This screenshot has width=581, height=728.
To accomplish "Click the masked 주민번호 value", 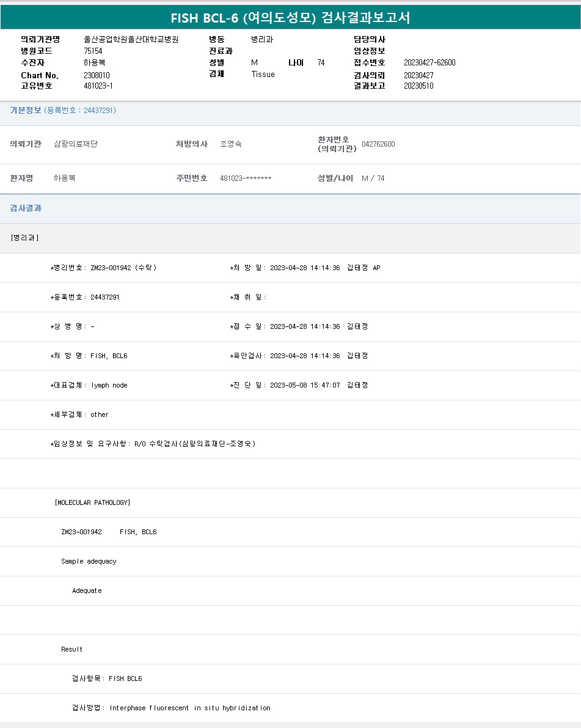I will tap(246, 178).
